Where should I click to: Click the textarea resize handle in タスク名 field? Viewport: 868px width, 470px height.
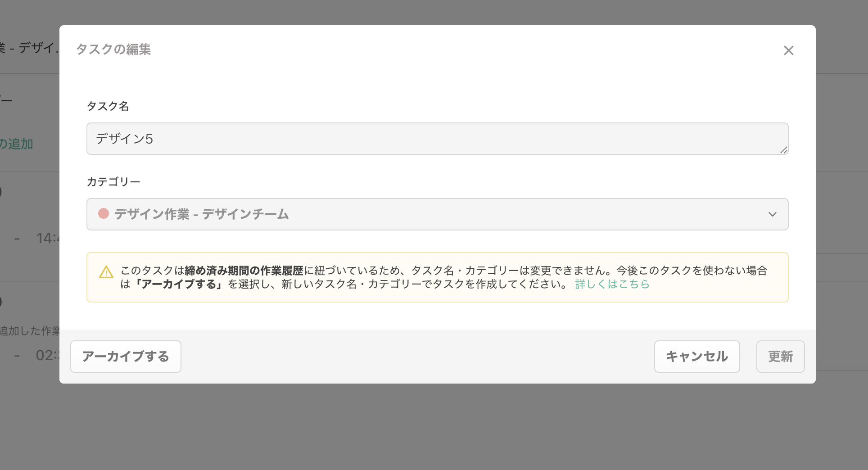pyautogui.click(x=784, y=150)
